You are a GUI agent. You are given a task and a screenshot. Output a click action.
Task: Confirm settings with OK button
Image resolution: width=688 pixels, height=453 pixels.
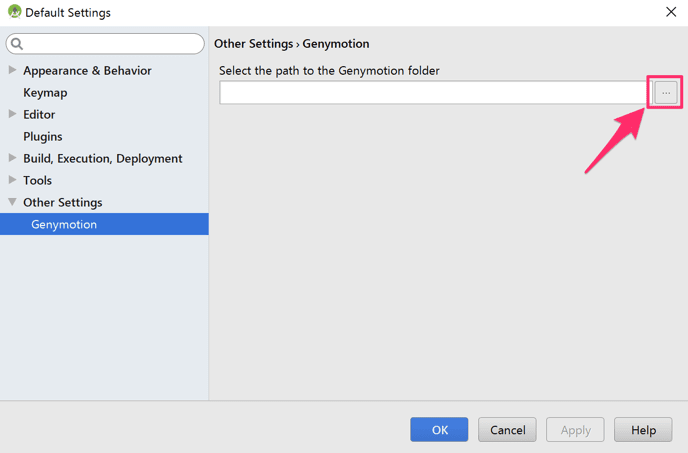(x=439, y=429)
